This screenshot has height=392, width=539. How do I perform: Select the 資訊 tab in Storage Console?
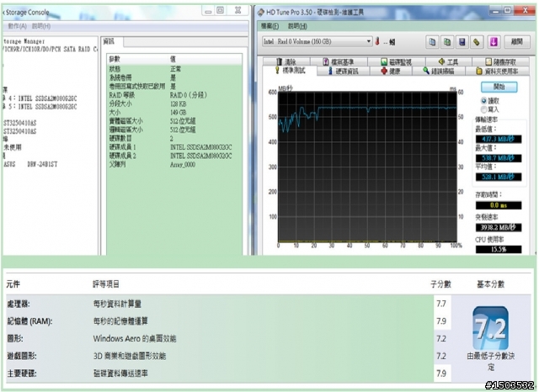[x=111, y=41]
